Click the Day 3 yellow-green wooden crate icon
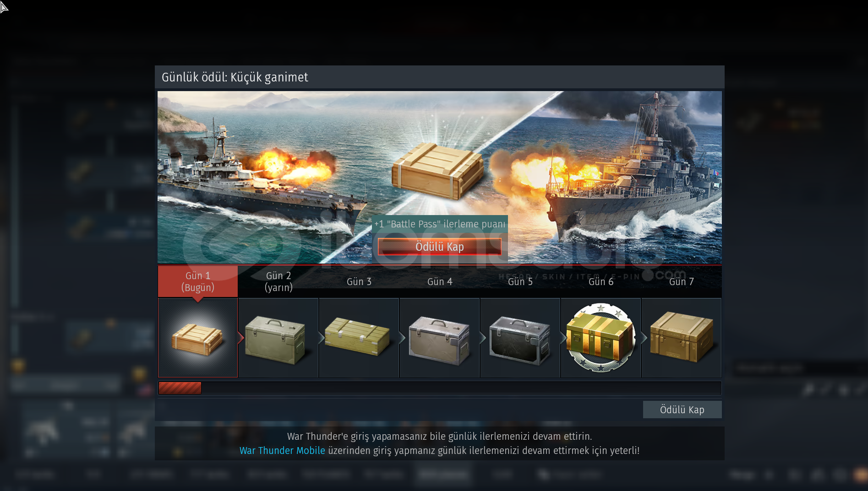Viewport: 868px width, 491px height. click(357, 336)
